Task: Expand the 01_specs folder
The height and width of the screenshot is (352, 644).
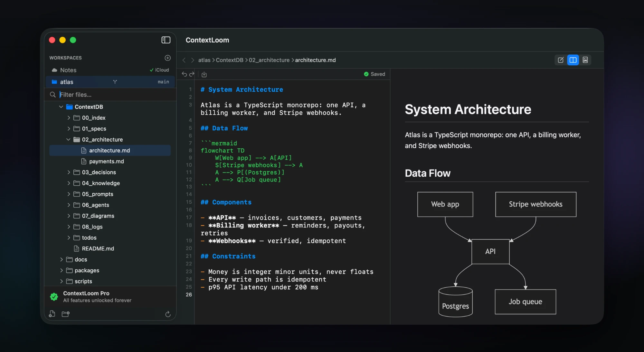Action: [69, 129]
